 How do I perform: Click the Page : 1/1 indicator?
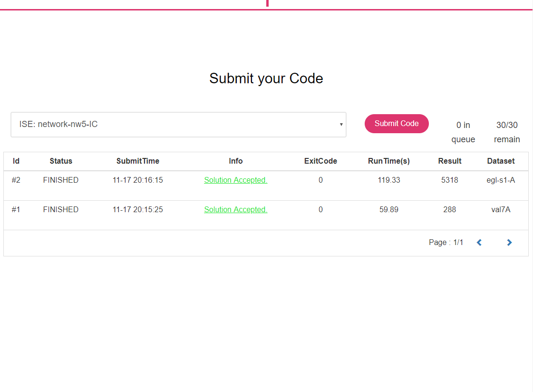point(446,242)
